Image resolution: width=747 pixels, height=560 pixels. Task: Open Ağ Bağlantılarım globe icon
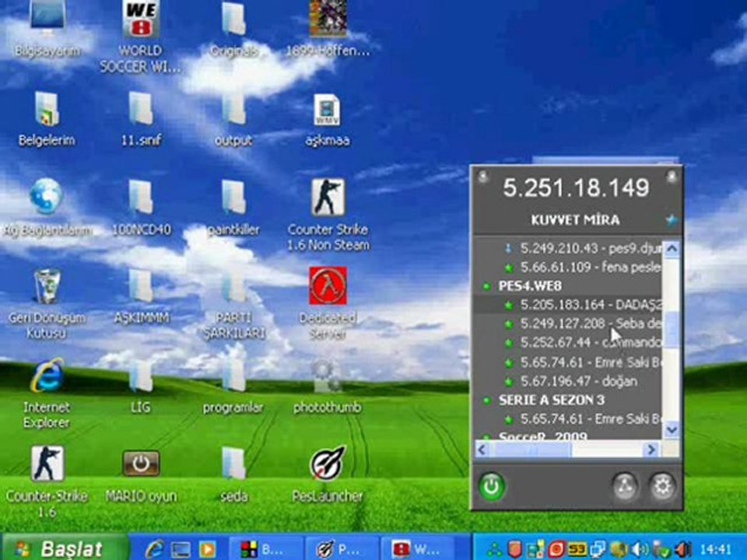click(x=46, y=208)
